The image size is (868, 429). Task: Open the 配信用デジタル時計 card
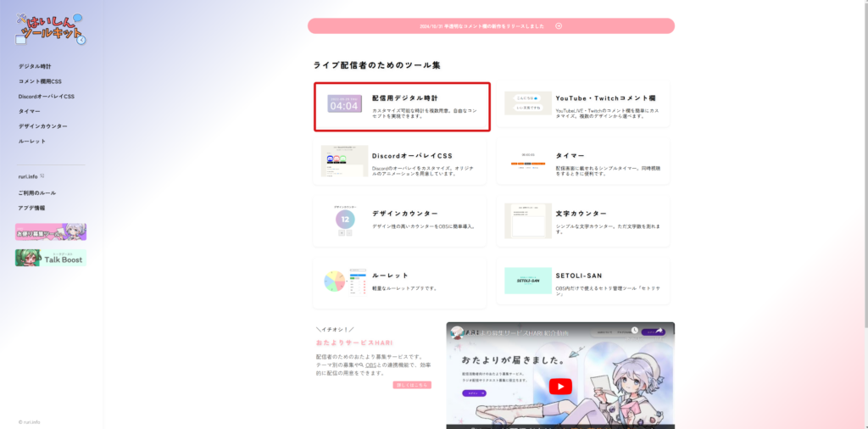click(x=402, y=107)
